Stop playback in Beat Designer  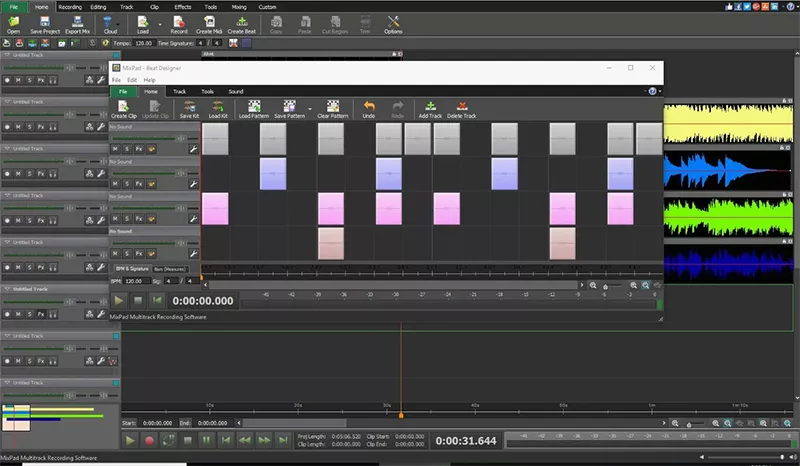click(138, 301)
